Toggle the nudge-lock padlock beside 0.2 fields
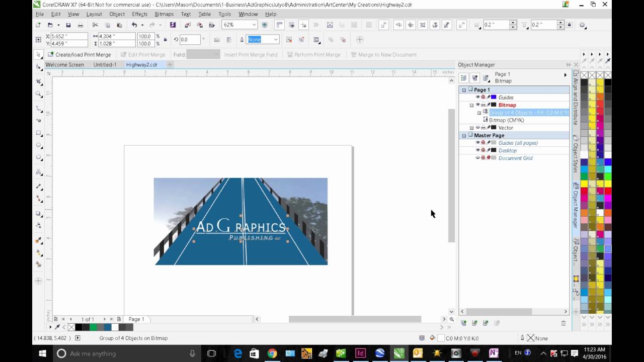The height and width of the screenshot is (362, 644). pos(570,25)
